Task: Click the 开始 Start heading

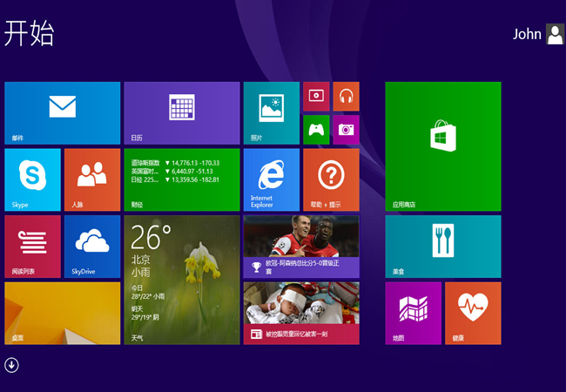Action: click(30, 33)
